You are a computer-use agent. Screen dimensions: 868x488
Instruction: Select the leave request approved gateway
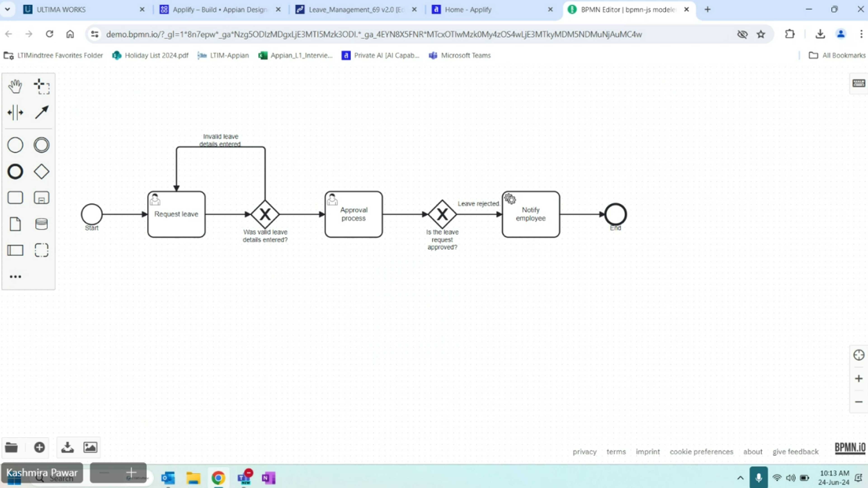click(442, 214)
